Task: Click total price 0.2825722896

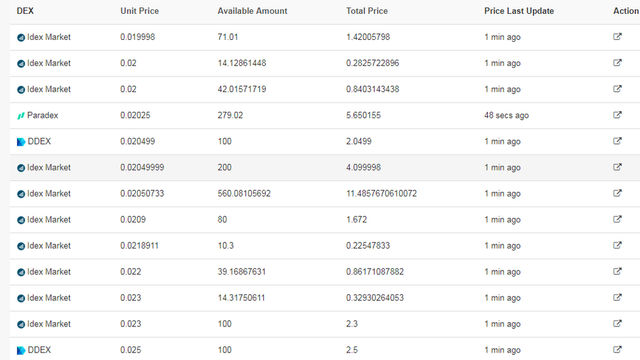Action: (373, 63)
